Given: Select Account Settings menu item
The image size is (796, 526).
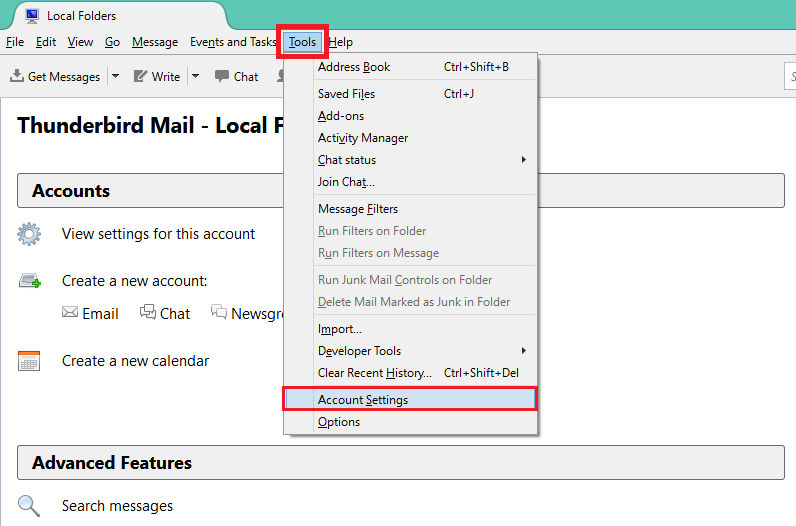Looking at the screenshot, I should coord(410,400).
